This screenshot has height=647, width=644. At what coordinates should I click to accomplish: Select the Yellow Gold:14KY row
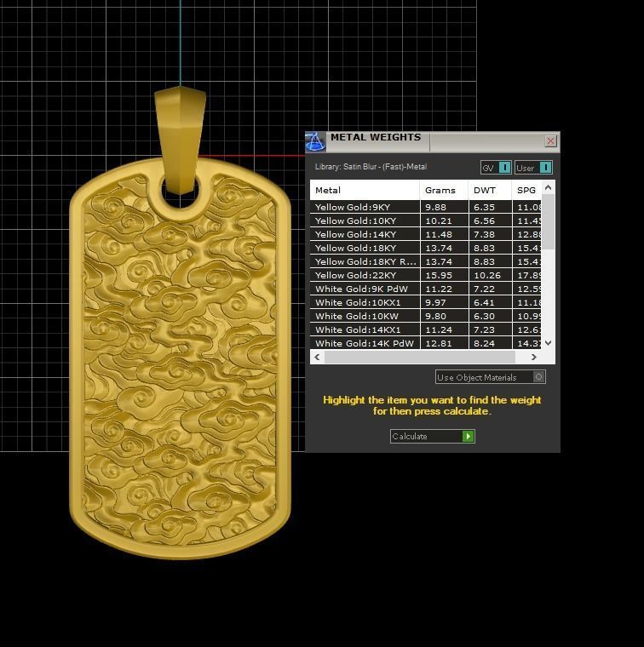click(x=426, y=234)
